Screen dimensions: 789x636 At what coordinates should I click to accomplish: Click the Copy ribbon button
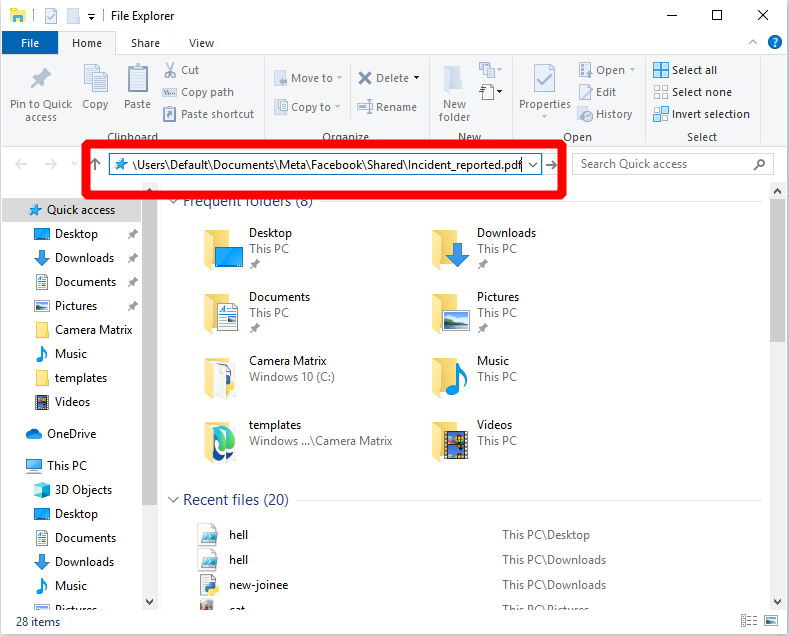pyautogui.click(x=95, y=87)
